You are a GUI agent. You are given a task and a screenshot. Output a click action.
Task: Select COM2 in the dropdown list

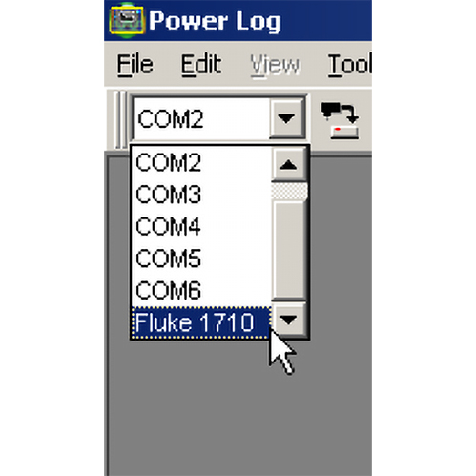[201, 162]
